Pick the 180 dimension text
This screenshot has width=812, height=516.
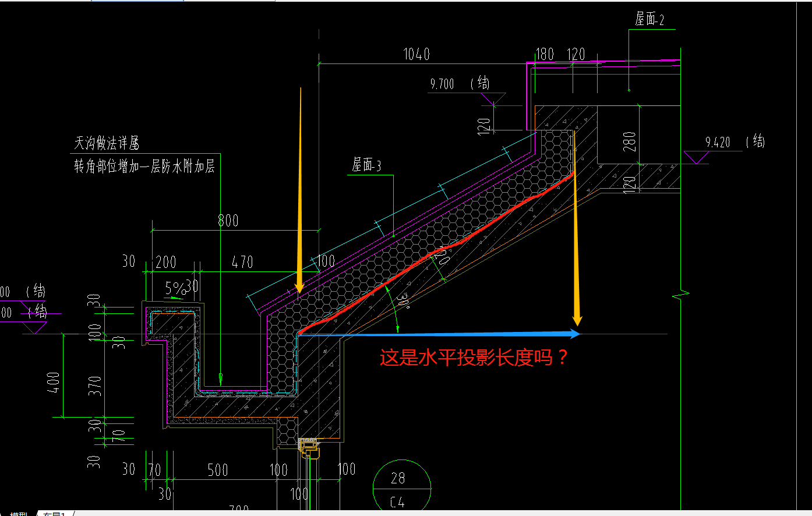tap(545, 54)
